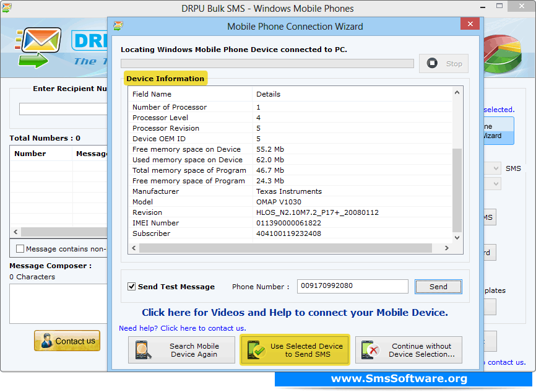Screen dimensions: 536x392
Task: Click the DRPU Bulk SMS title bar icon
Action: point(6,7)
